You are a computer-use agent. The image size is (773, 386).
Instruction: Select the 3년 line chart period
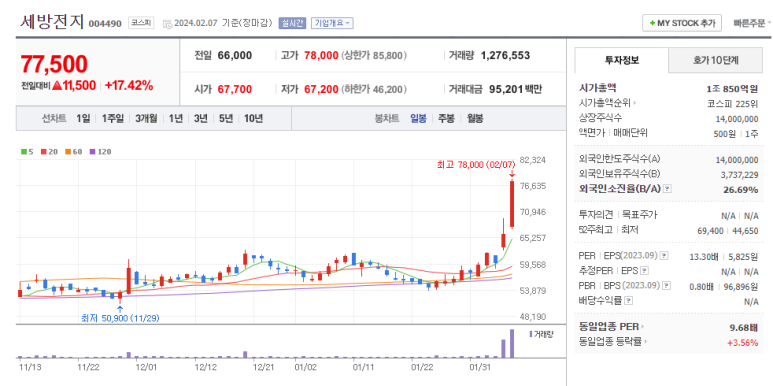click(x=201, y=118)
